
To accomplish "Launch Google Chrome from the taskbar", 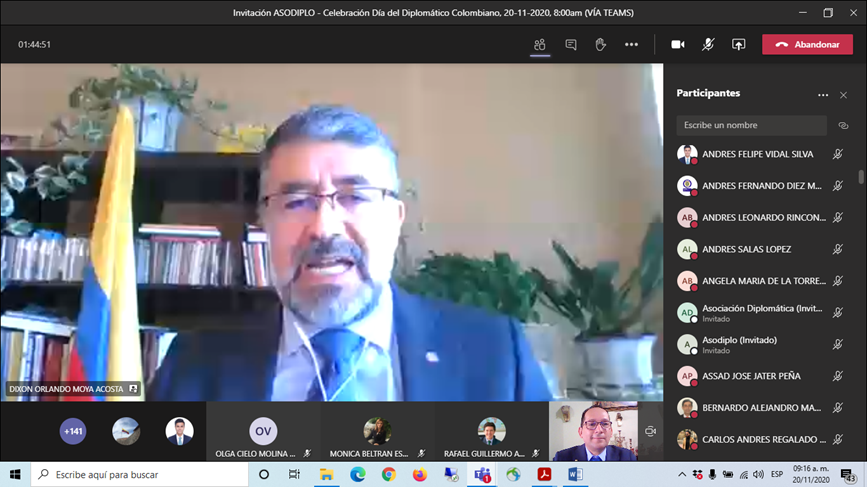I will [x=389, y=475].
